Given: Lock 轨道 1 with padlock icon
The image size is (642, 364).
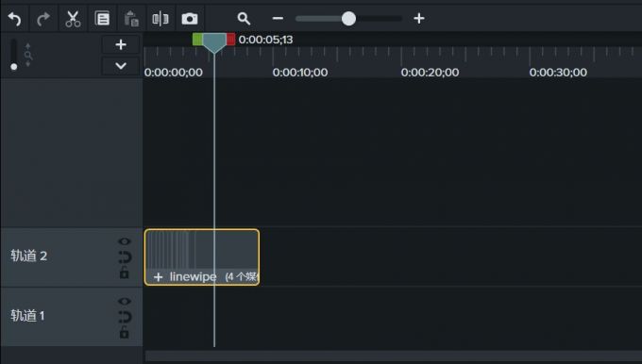Looking at the screenshot, I should point(124,332).
